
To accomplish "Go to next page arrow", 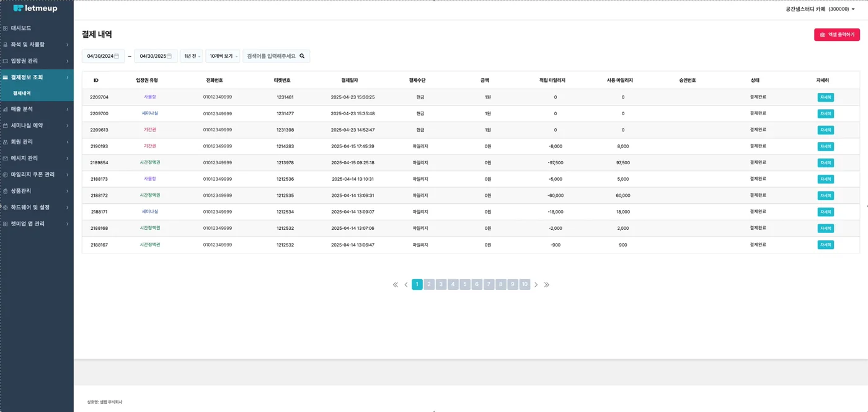I will [536, 284].
